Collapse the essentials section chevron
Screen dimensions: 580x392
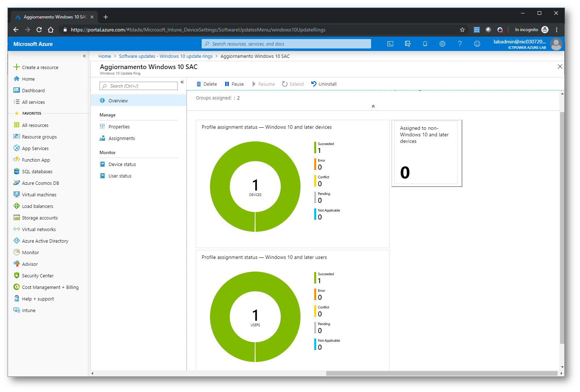(373, 106)
